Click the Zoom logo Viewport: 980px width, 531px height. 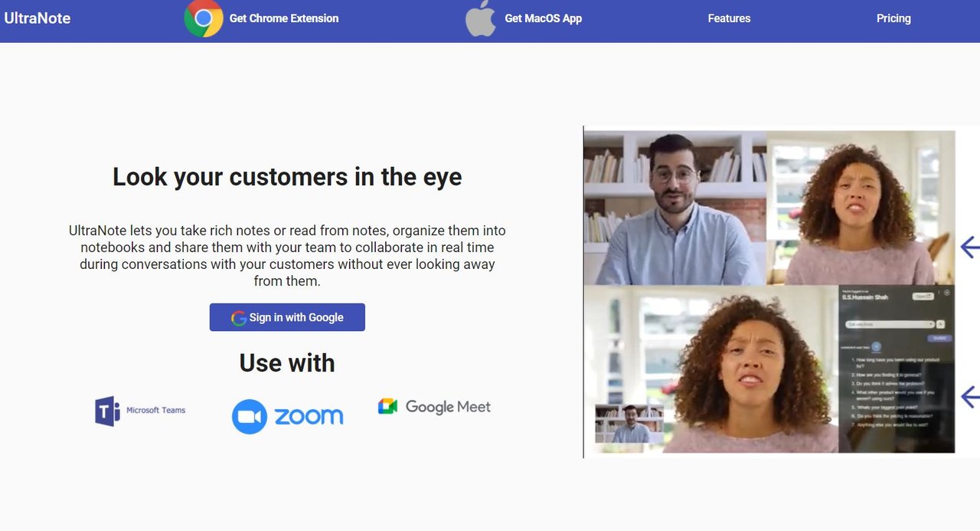click(x=287, y=416)
